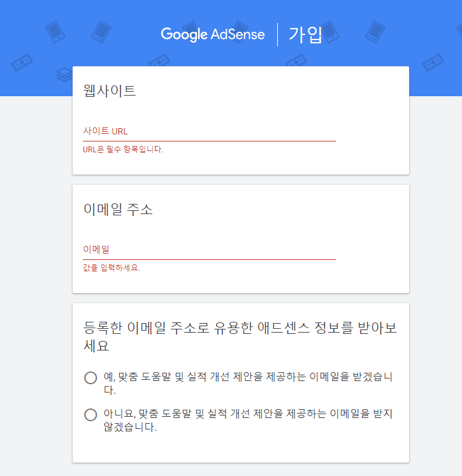Click the Google AdSense logo
This screenshot has width=462, height=476.
pos(212,34)
